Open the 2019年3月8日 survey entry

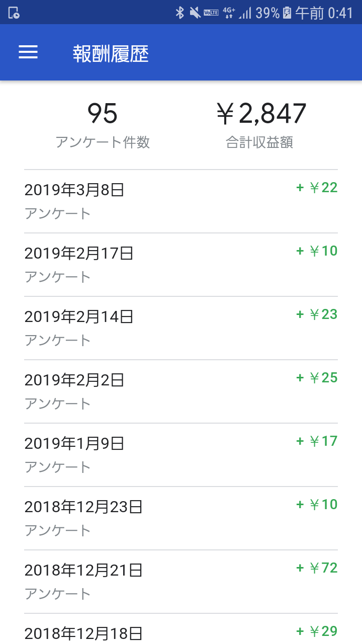[x=181, y=201]
